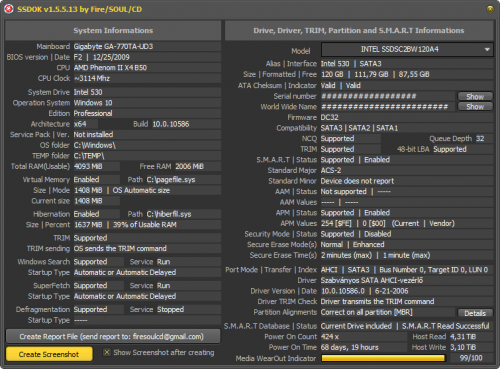
Task: Select Power On Time 68 days, 19 hours
Action: pyautogui.click(x=350, y=347)
